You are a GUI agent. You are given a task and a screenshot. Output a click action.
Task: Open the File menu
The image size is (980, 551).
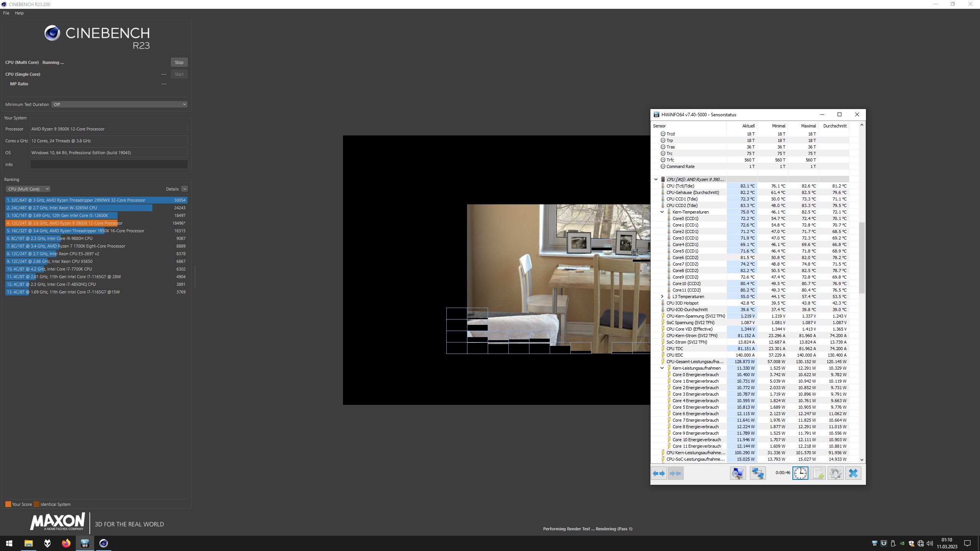(x=6, y=13)
